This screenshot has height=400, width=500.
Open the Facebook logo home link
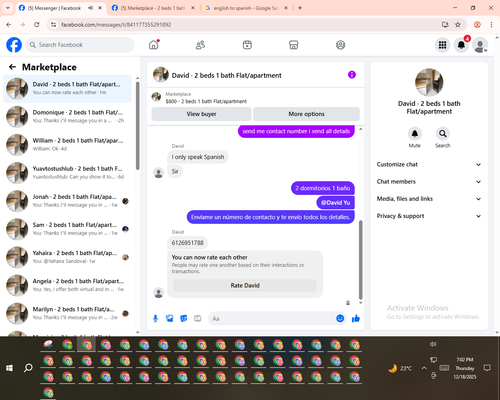pyautogui.click(x=14, y=45)
